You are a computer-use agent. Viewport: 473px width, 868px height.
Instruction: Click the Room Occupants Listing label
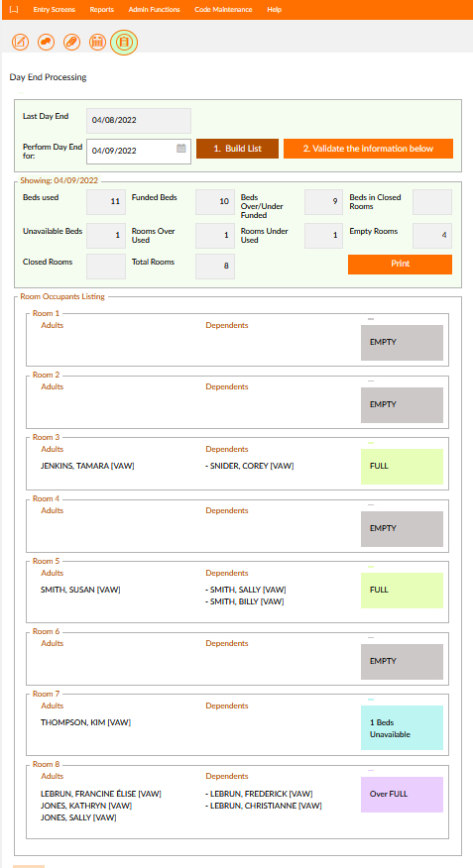click(62, 296)
